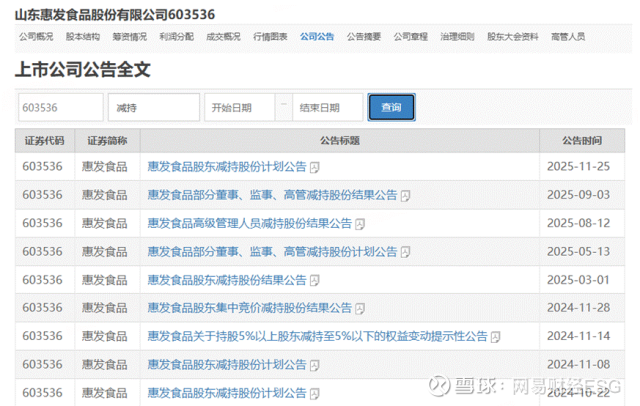Open 惠发食品股东减持股份计划公告 dated 2024-11-08
640x406 pixels.
coord(227,365)
